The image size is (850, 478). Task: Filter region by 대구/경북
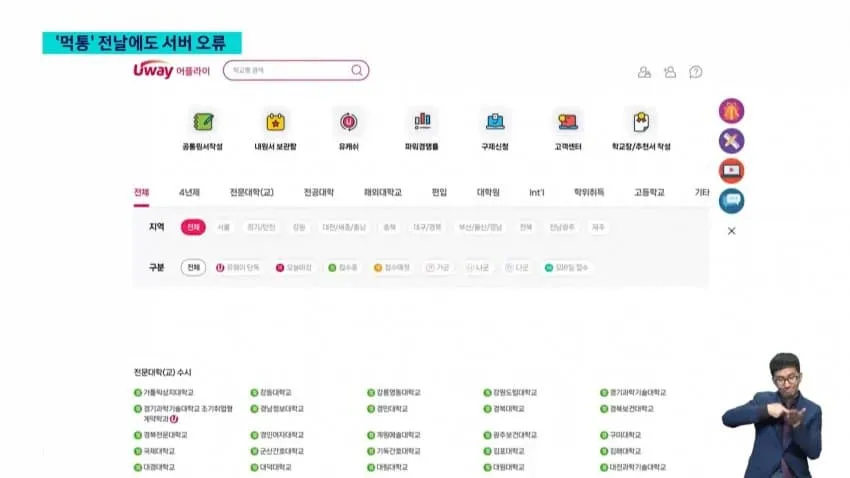(427, 227)
